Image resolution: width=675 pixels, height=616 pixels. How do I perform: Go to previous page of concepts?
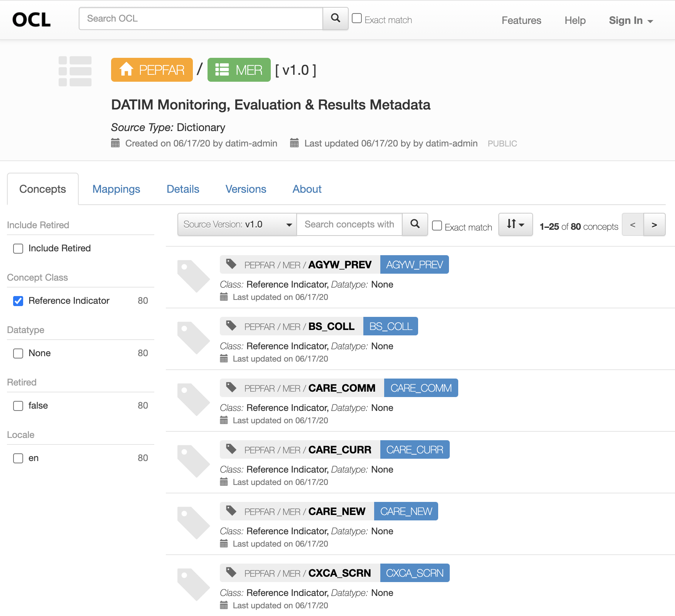pos(633,225)
